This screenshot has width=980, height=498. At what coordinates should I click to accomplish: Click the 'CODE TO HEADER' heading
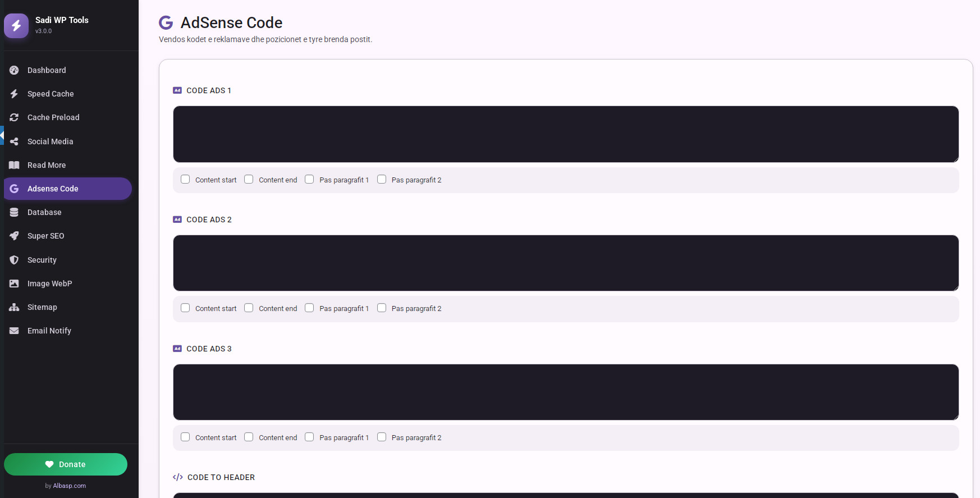pyautogui.click(x=221, y=477)
